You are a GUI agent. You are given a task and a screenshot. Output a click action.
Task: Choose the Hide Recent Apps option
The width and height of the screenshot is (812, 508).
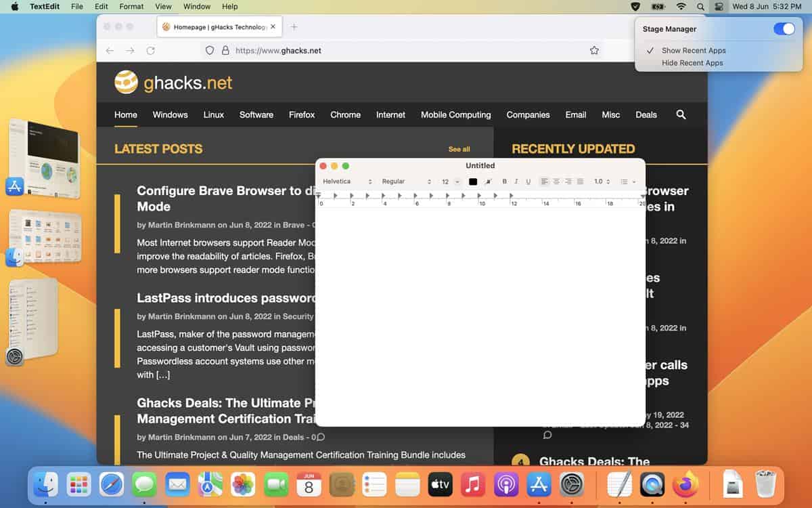[x=692, y=63]
